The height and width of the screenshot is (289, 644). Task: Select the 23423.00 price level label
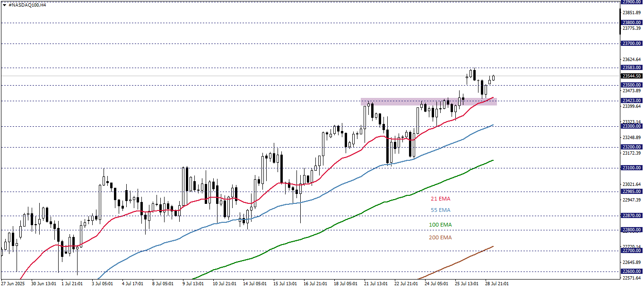pyautogui.click(x=632, y=101)
